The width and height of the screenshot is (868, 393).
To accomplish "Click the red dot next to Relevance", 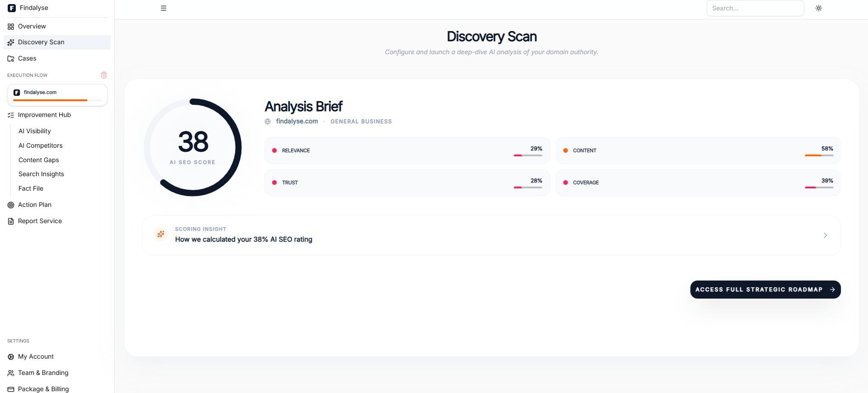I will pyautogui.click(x=274, y=150).
